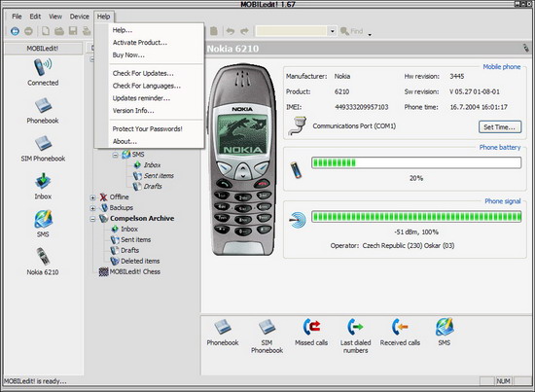Select Sent items under Compelson Archive

tap(136, 240)
